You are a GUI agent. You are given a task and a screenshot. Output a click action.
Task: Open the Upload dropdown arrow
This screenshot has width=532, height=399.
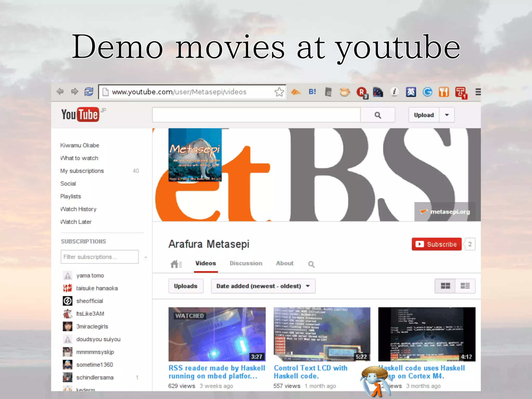click(447, 115)
